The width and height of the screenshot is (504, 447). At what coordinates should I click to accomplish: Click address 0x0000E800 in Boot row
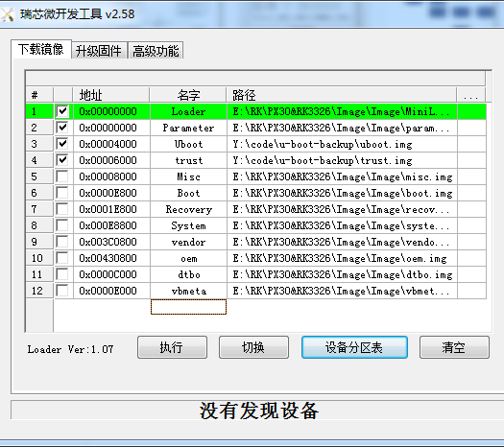click(111, 193)
